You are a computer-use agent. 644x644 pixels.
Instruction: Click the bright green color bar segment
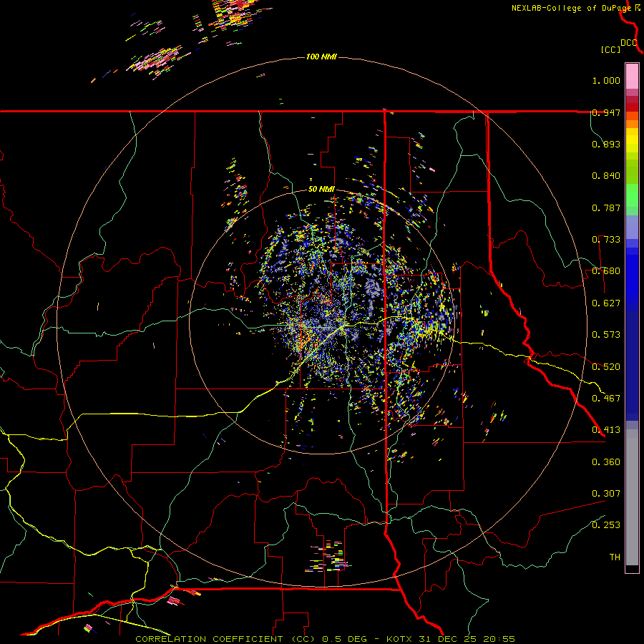pos(632,195)
